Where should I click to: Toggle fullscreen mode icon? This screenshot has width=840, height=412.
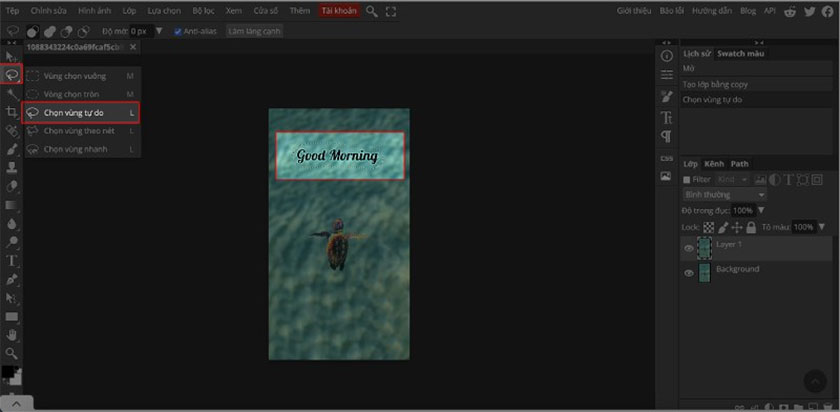point(390,11)
